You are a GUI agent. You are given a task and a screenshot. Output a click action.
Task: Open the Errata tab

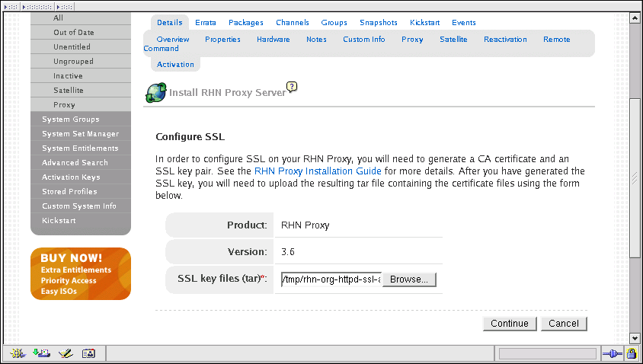(x=206, y=23)
